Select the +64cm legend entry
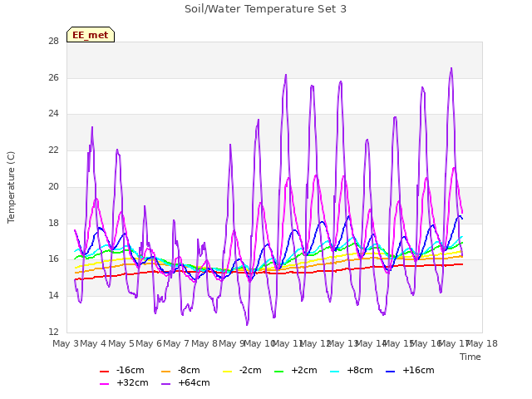Viewport: 532px width, 399px height. (185, 382)
